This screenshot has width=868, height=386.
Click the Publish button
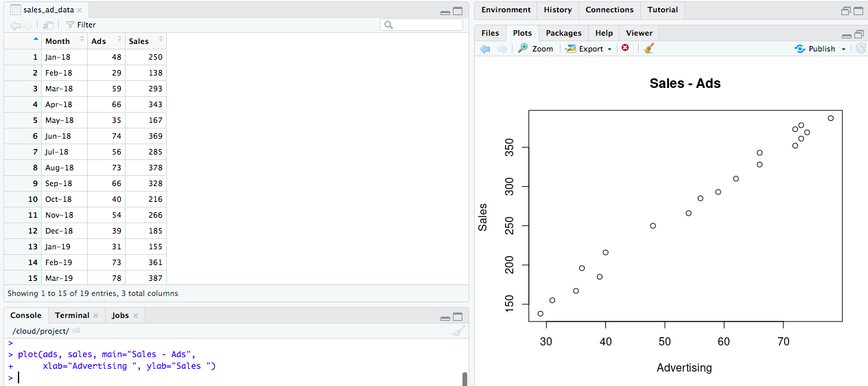point(815,49)
